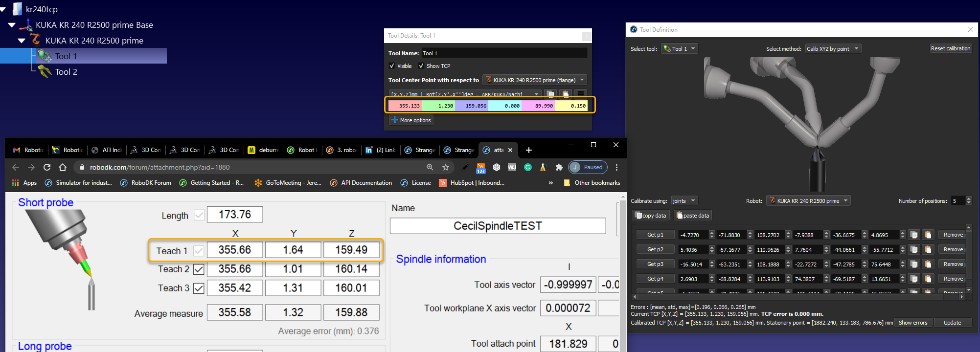Click the Show errors button
980x352 pixels.
pos(912,323)
